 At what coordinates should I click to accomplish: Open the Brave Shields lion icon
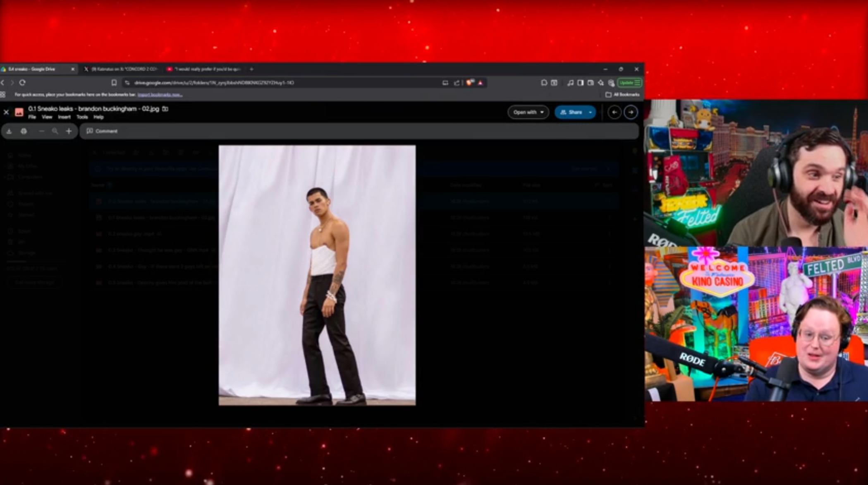(x=470, y=83)
